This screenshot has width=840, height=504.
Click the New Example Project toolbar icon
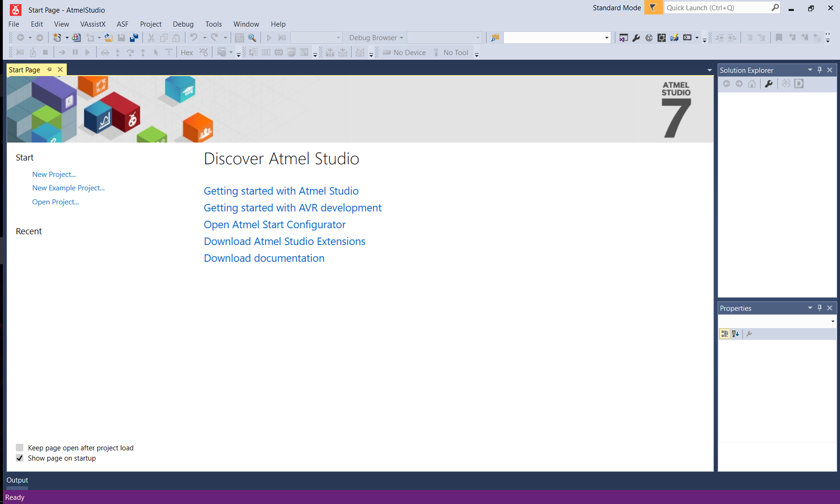pyautogui.click(x=76, y=38)
